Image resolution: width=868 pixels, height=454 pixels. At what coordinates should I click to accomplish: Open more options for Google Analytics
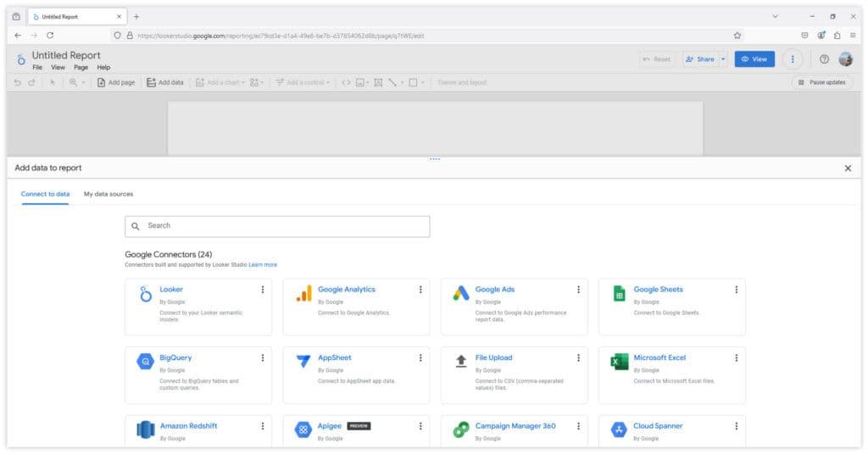point(420,289)
